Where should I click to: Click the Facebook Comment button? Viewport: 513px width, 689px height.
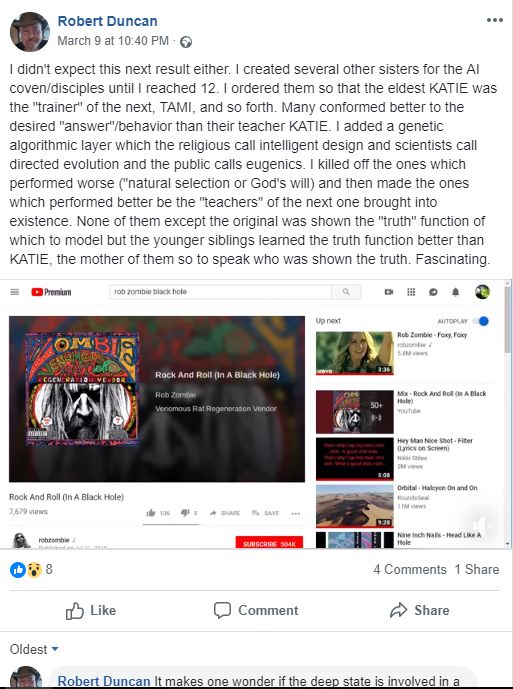[256, 610]
